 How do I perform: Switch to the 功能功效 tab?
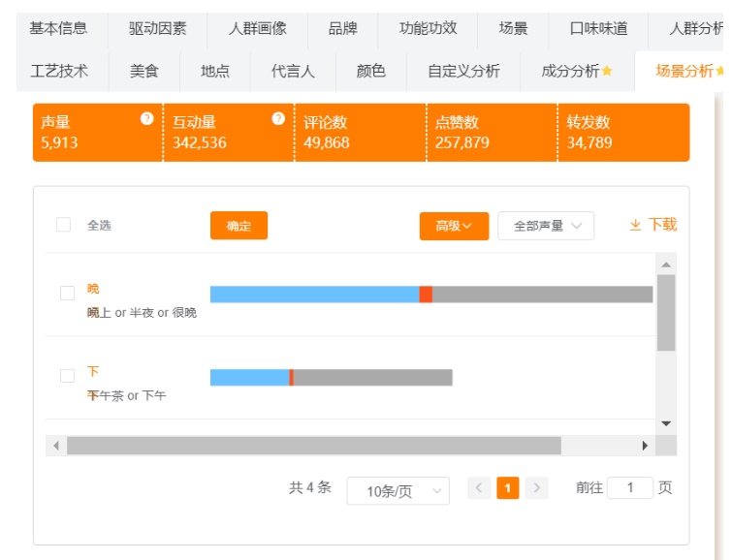click(428, 28)
